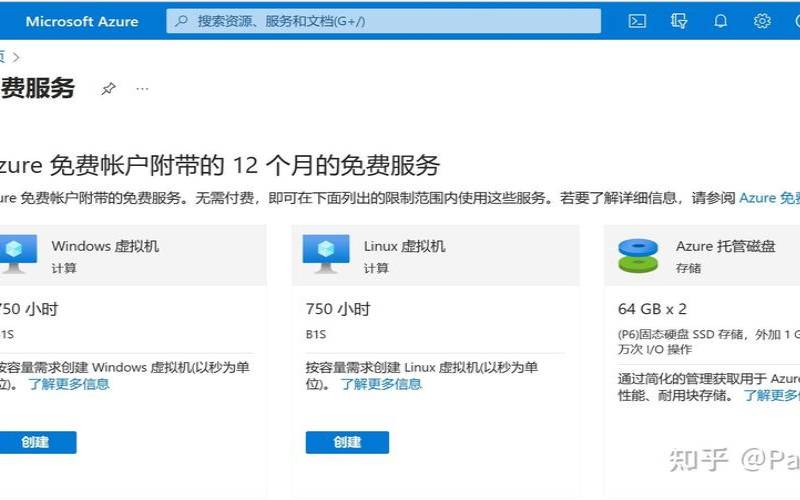Open the directory and subscription filter icon
Screen dimensions: 800x500
678,21
